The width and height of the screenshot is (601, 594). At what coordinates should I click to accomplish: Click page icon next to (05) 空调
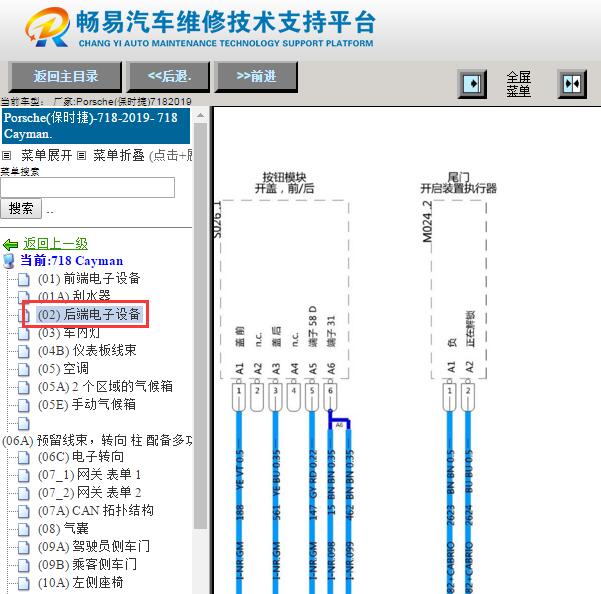[x=23, y=369]
